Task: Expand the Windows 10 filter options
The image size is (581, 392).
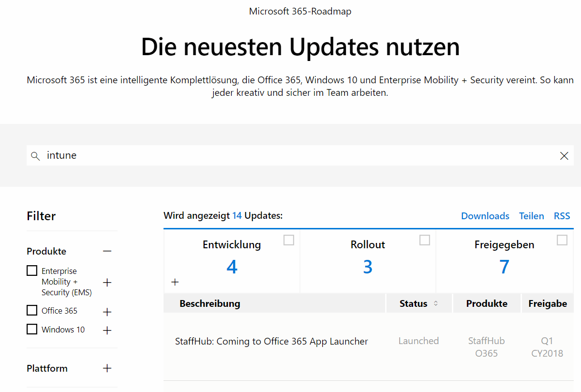Action: (107, 330)
